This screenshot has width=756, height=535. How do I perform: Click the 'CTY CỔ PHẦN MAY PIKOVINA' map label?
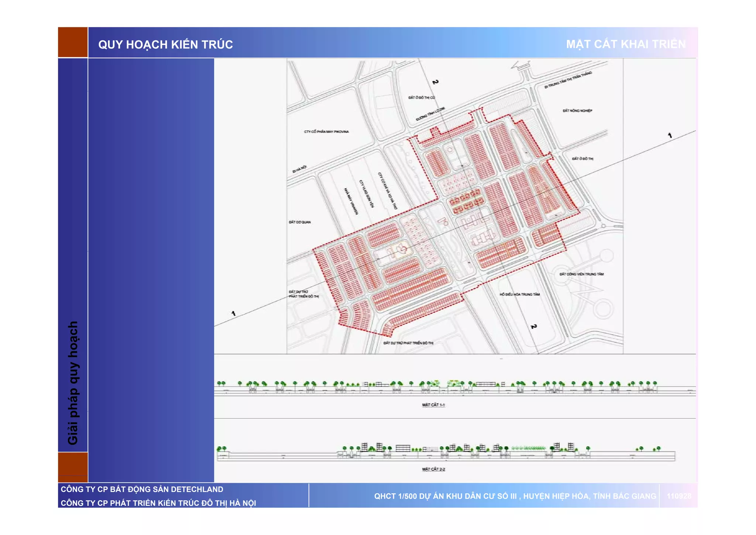pyautogui.click(x=326, y=132)
